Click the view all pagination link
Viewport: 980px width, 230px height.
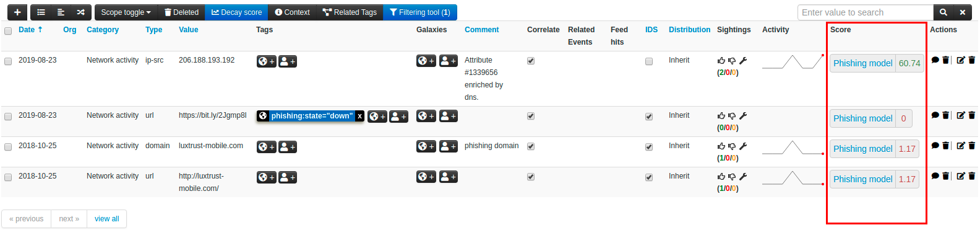click(x=107, y=219)
